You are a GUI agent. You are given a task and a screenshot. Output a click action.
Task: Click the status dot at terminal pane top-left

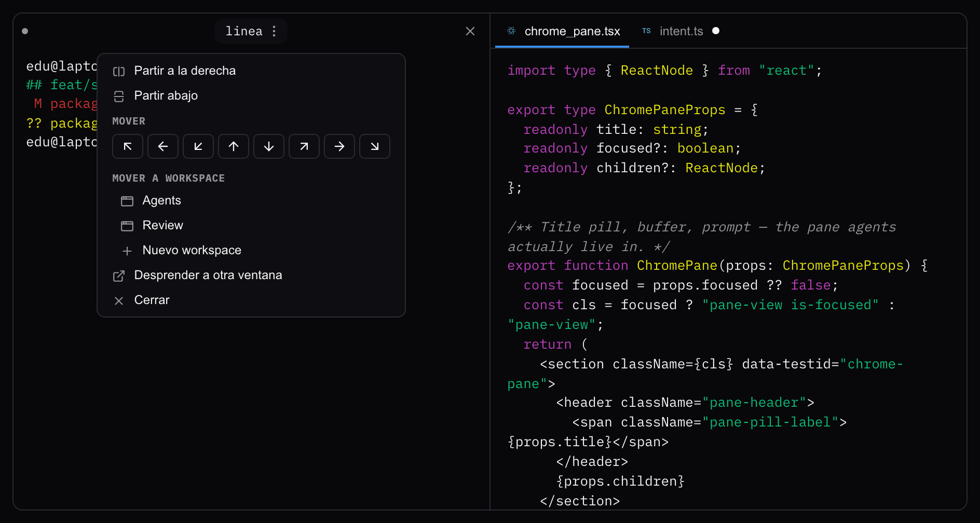pos(25,31)
